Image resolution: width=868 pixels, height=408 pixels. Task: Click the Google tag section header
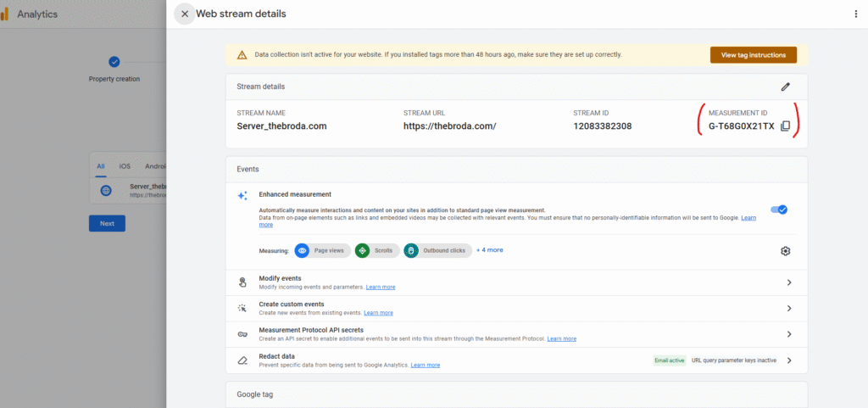pos(254,394)
